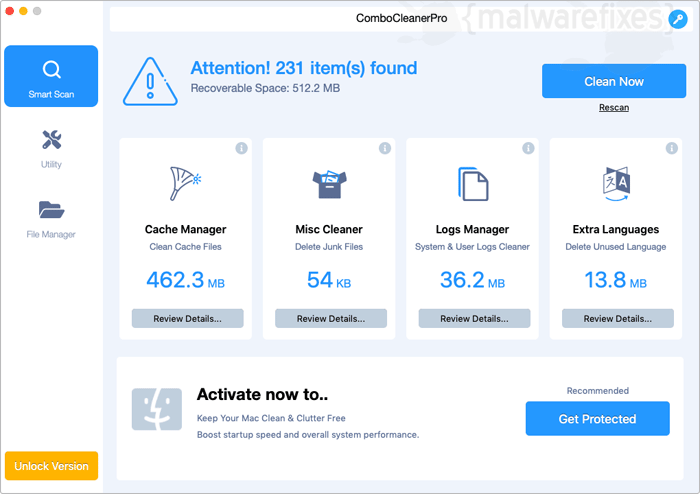Click the File Manager folder icon
Screen dimensions: 700x494
click(x=51, y=210)
